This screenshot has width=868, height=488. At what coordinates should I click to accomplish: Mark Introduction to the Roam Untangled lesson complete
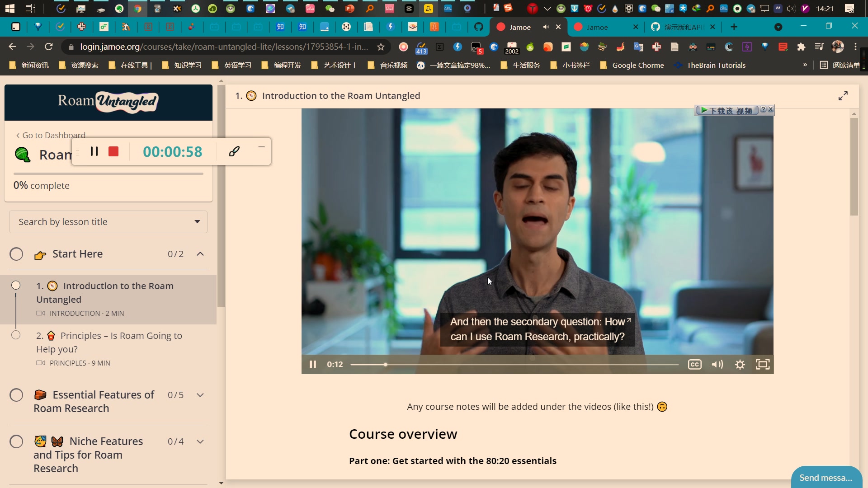point(16,285)
